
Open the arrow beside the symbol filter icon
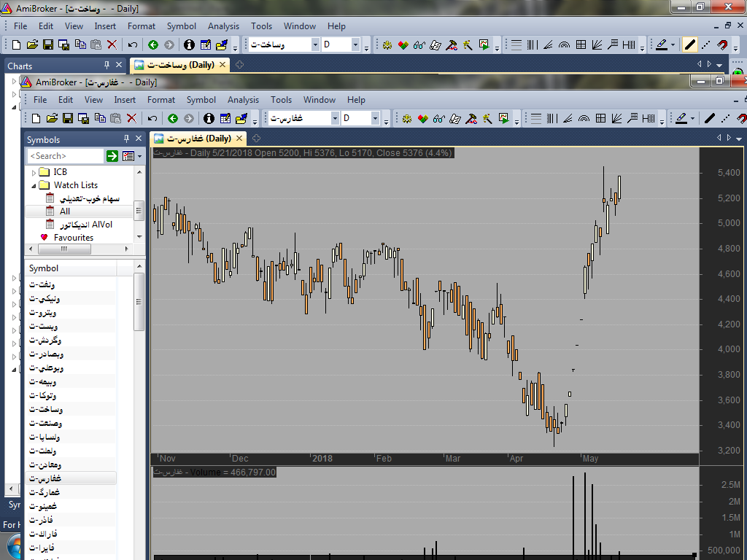tap(139, 156)
